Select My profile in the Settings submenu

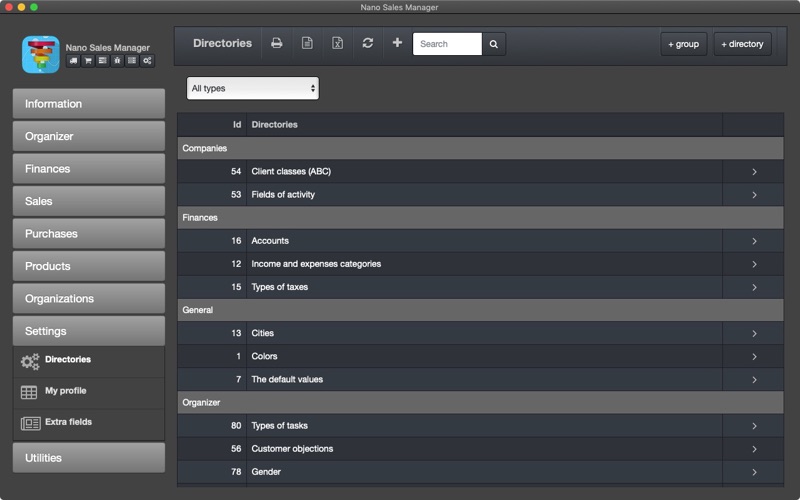coord(89,392)
